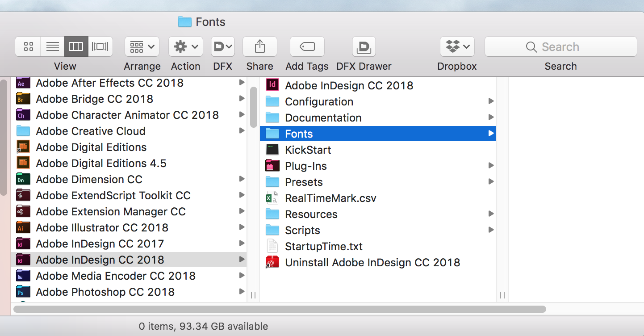
Task: Switch to icon view mode
Action: tap(28, 46)
